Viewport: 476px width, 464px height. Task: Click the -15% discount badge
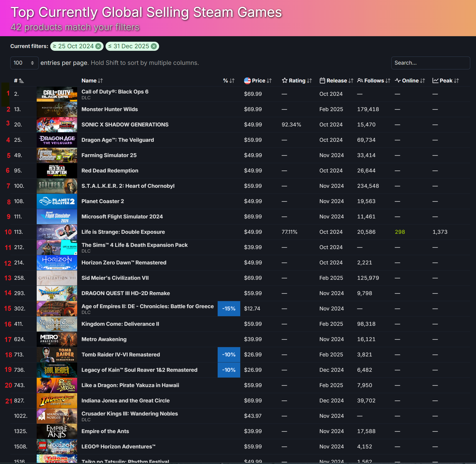click(229, 309)
